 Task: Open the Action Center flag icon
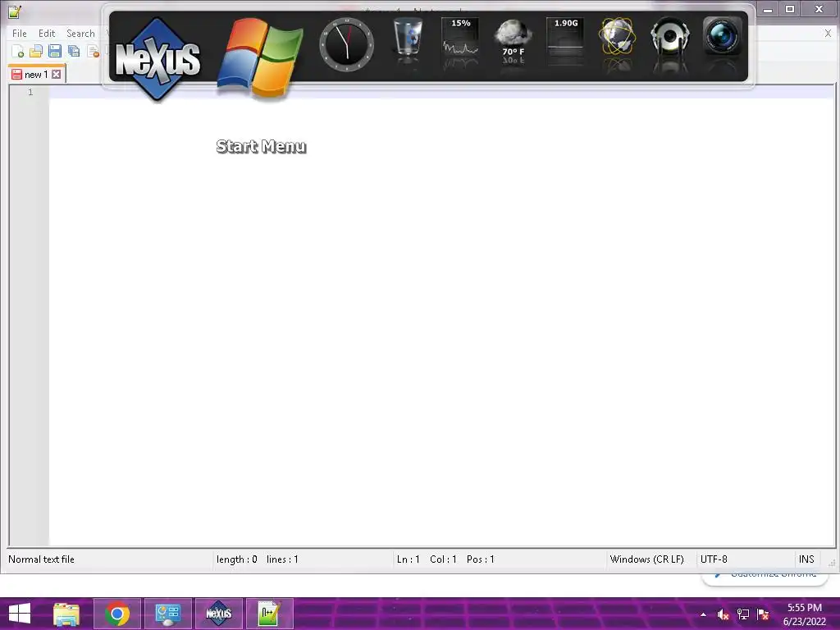pos(763,614)
